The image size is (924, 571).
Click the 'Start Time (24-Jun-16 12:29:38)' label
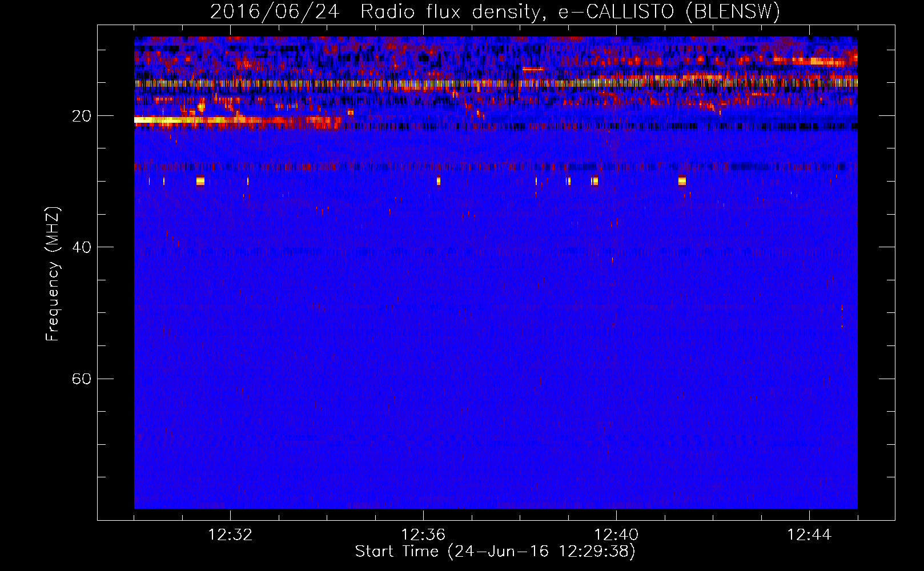495,552
